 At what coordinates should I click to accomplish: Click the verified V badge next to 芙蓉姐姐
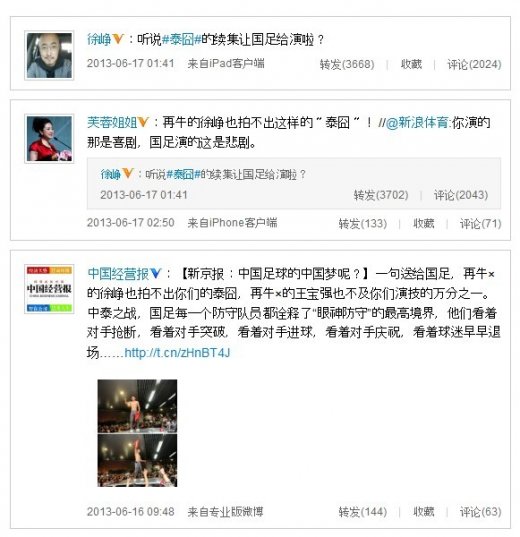(143, 122)
